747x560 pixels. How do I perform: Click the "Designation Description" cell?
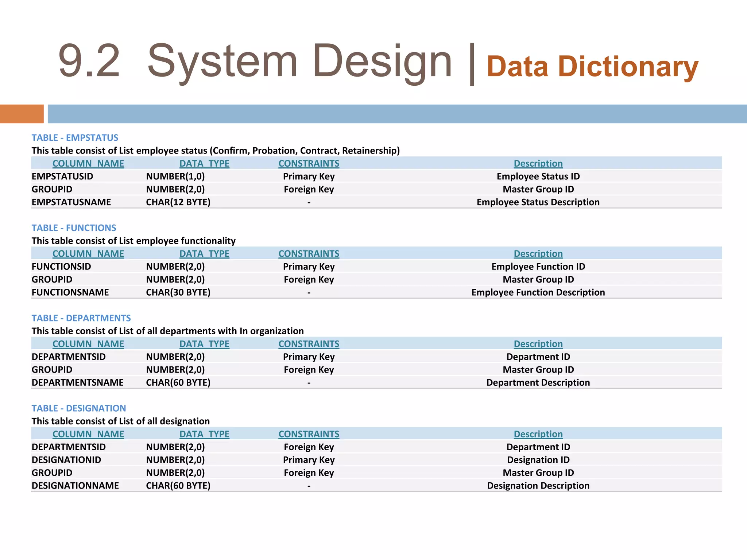[538, 486]
